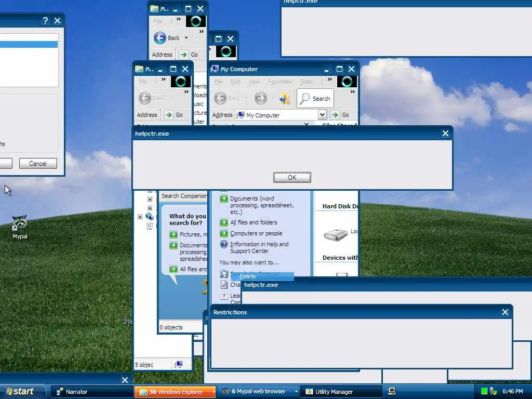532x399 pixels.
Task: Click 'Information in Help and Support Center' link
Action: [259, 247]
